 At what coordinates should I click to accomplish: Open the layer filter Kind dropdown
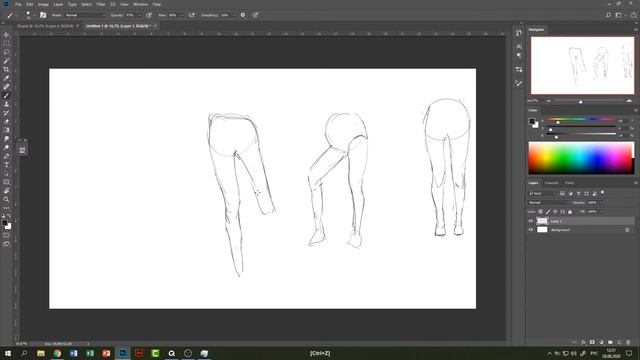[542, 193]
